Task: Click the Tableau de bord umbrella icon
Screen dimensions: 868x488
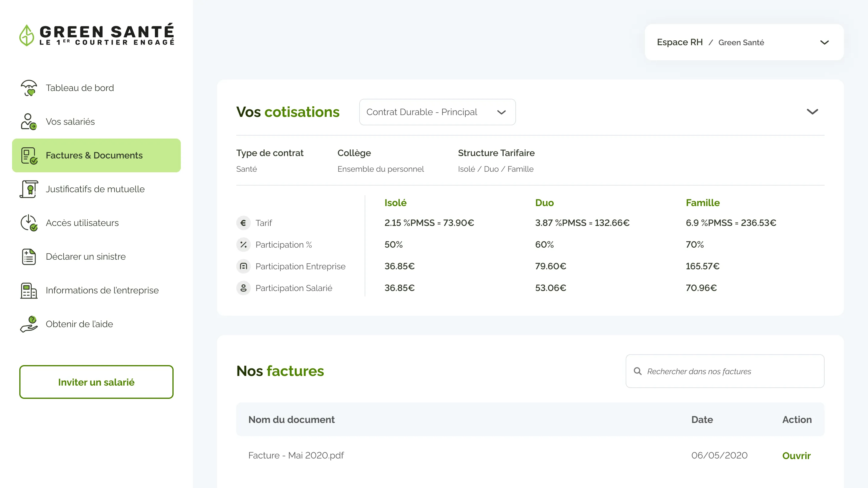Action: pos(29,88)
